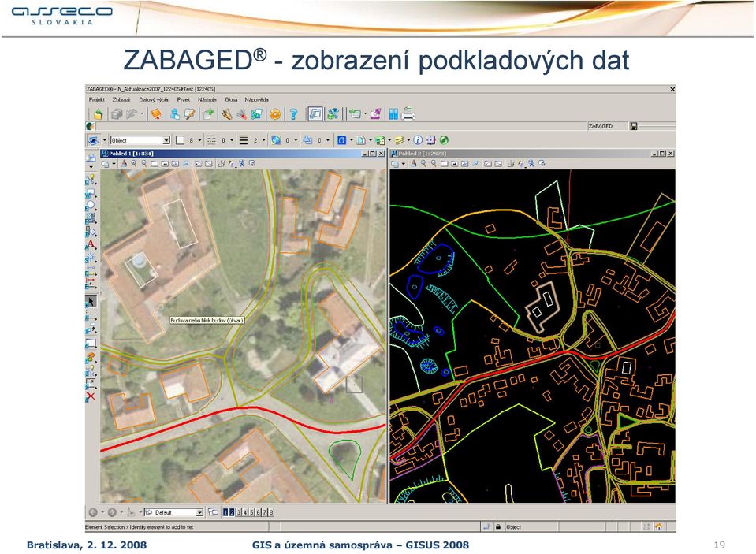The width and height of the screenshot is (756, 554).
Task: Expand the color dropdown showing 8
Action: tap(199, 140)
